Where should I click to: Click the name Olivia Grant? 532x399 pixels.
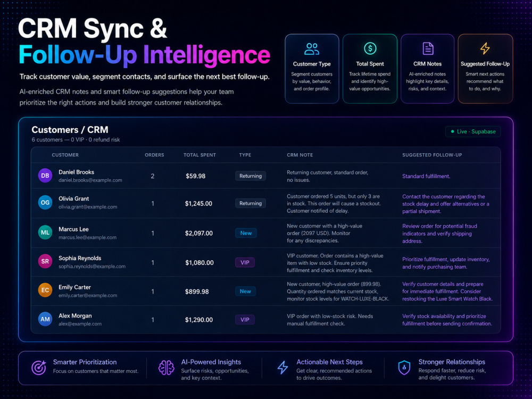point(73,199)
